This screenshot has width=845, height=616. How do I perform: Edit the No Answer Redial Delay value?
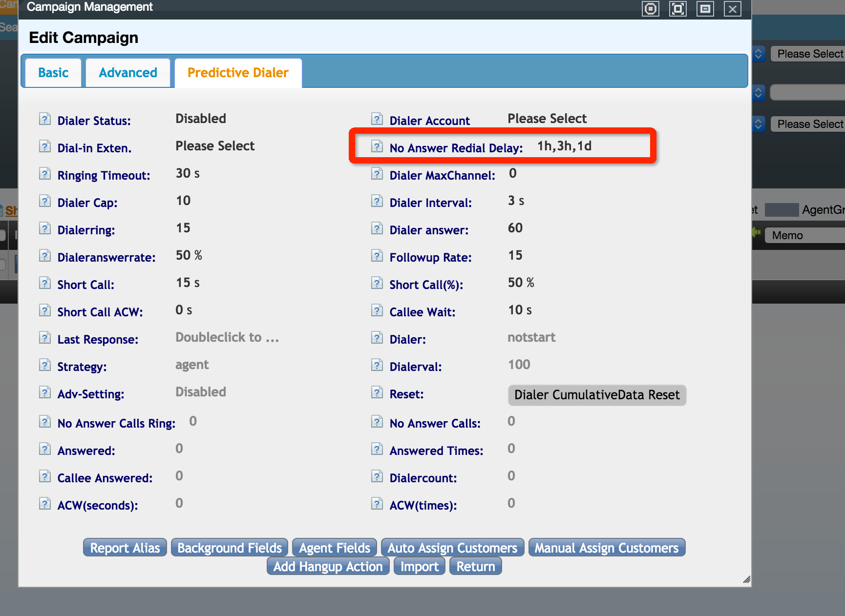click(564, 146)
